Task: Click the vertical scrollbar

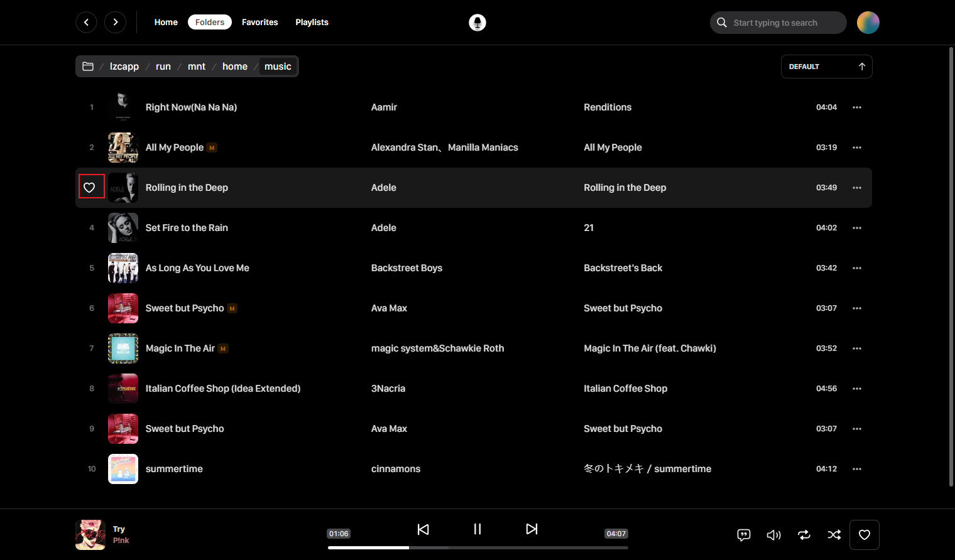Action: coord(951,267)
